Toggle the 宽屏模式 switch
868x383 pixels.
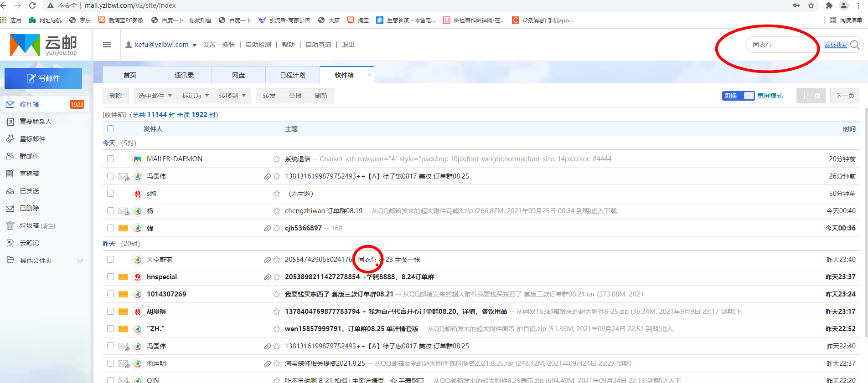(748, 96)
